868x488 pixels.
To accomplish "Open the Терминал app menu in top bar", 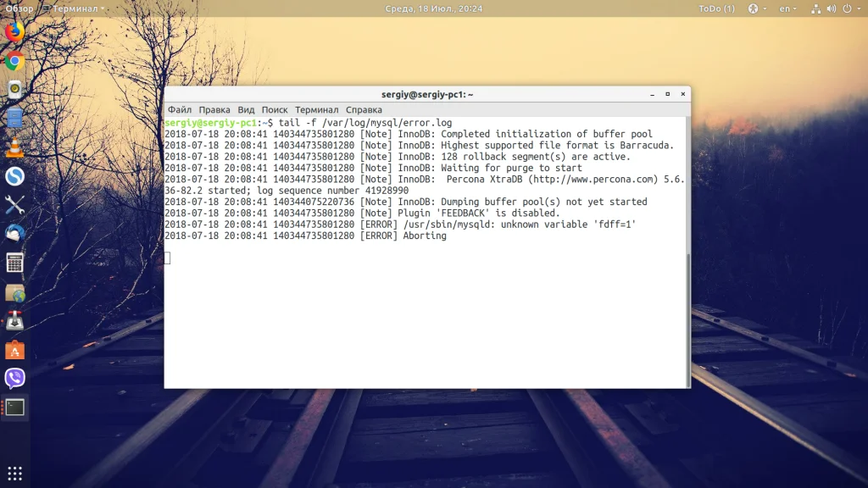I will (74, 8).
